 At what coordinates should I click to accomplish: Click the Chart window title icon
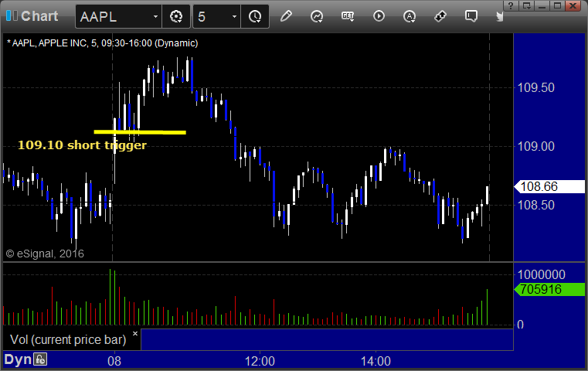coord(12,15)
